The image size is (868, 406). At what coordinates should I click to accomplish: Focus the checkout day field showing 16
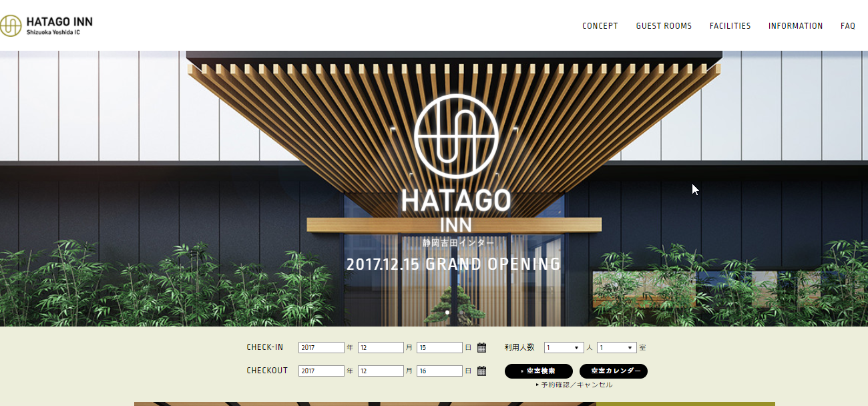(x=439, y=371)
